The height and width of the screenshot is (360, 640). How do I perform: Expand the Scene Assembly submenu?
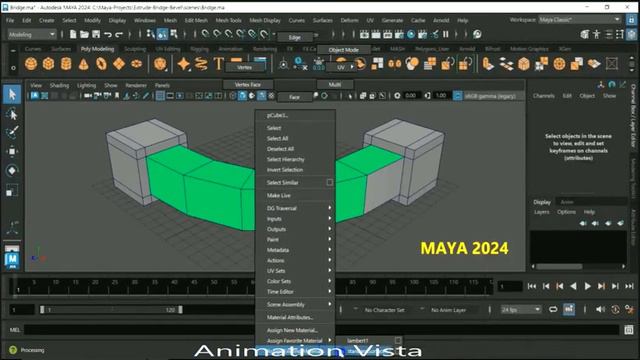[x=296, y=304]
